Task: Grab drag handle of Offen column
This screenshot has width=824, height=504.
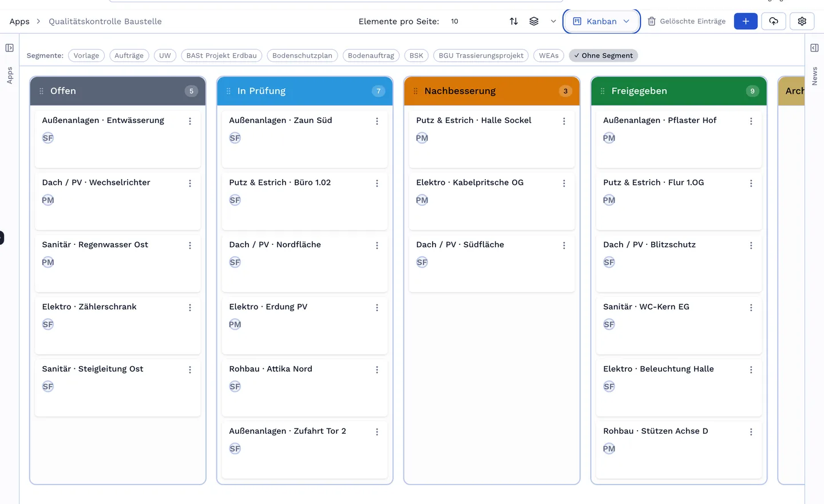Action: click(41, 91)
